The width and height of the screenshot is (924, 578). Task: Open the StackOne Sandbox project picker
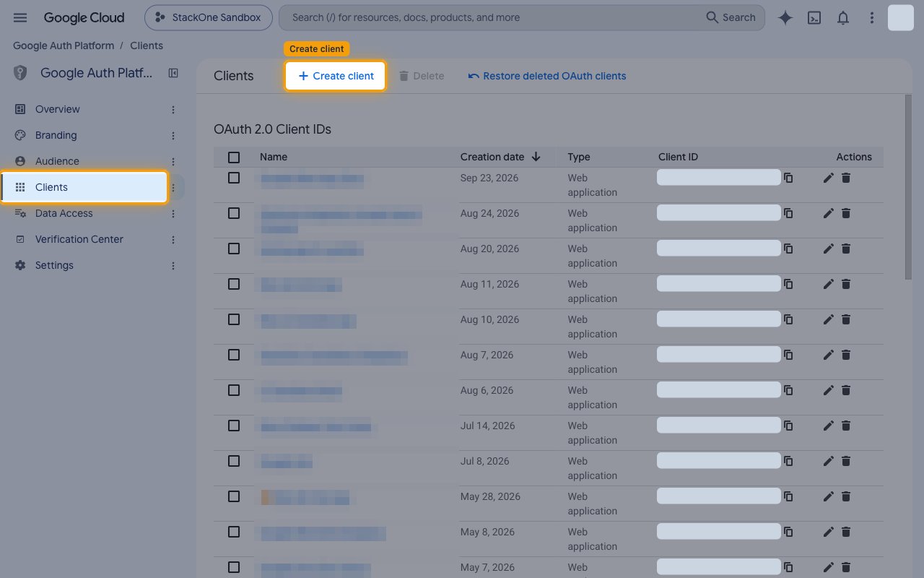click(209, 17)
